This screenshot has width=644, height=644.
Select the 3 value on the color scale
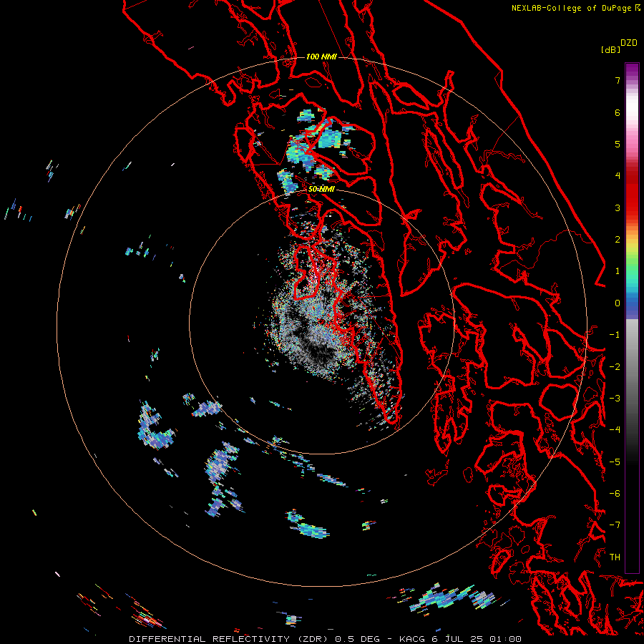coord(618,208)
